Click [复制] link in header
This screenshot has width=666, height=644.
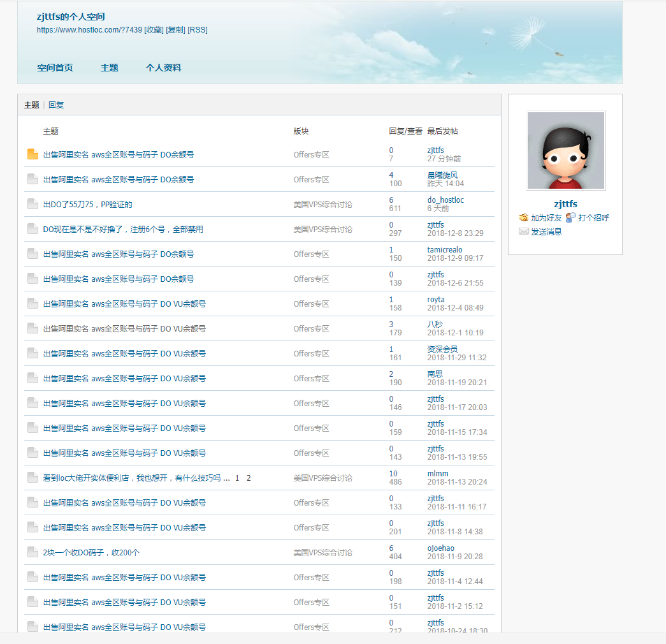(x=175, y=30)
